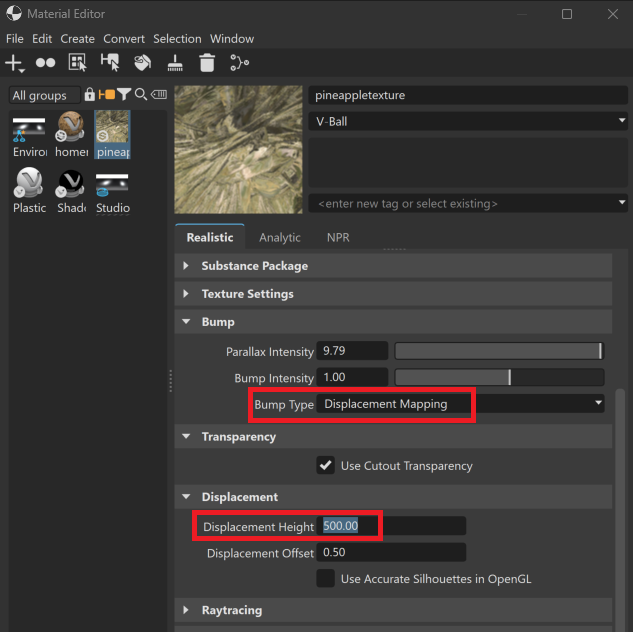Click the empty description box below V-Ball
Image resolution: width=633 pixels, height=632 pixels.
click(468, 162)
